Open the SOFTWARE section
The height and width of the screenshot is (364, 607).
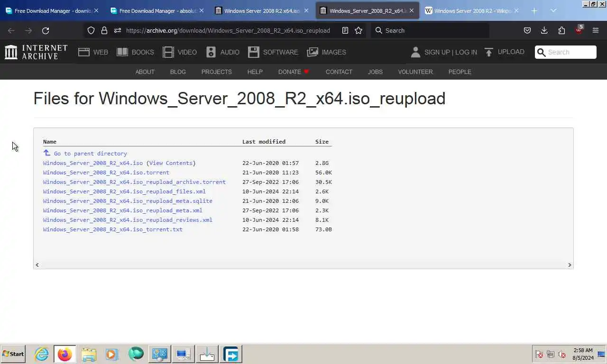pyautogui.click(x=273, y=52)
